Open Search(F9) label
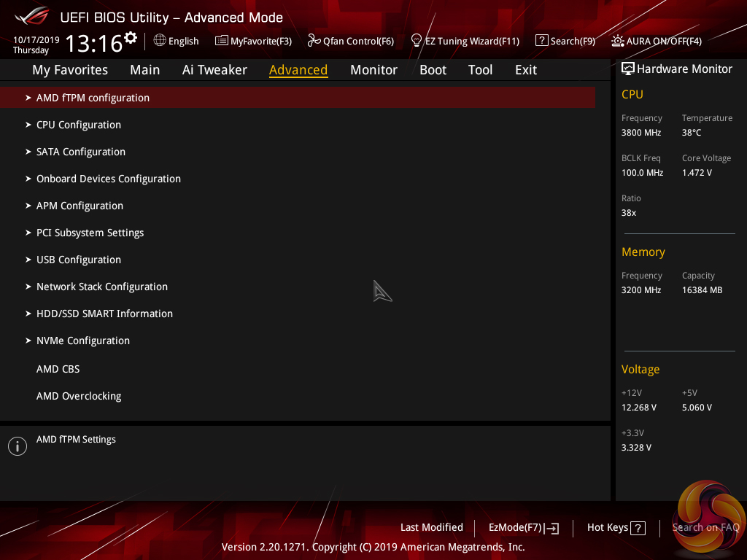 pos(573,42)
